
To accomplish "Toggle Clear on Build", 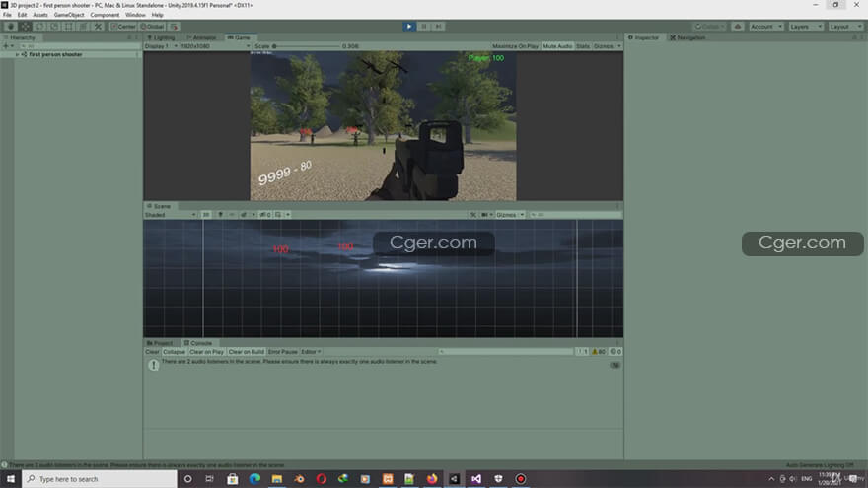I will click(x=247, y=352).
